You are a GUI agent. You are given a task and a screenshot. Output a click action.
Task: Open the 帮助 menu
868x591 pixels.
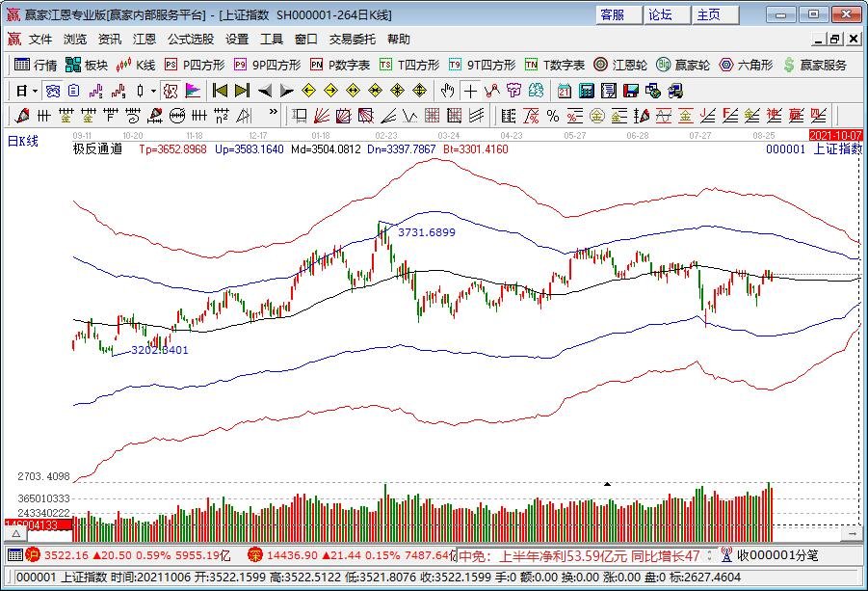coord(399,40)
